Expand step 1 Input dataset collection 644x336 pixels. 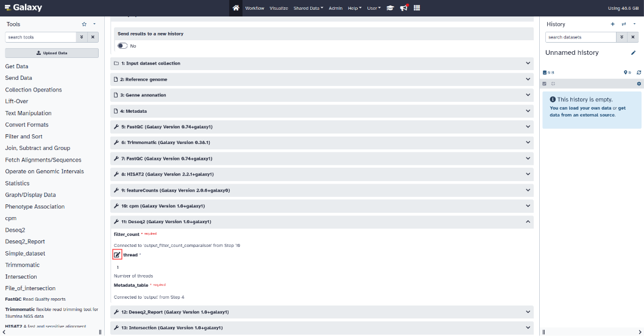tap(528, 63)
